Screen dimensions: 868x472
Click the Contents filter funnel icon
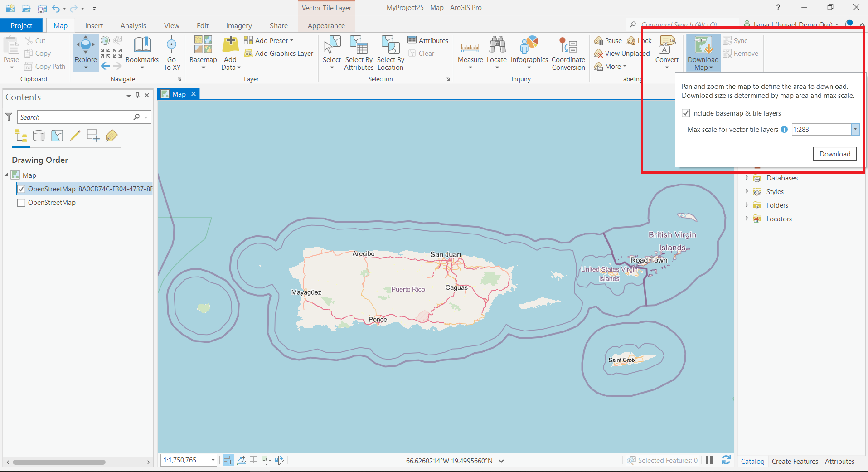click(9, 117)
